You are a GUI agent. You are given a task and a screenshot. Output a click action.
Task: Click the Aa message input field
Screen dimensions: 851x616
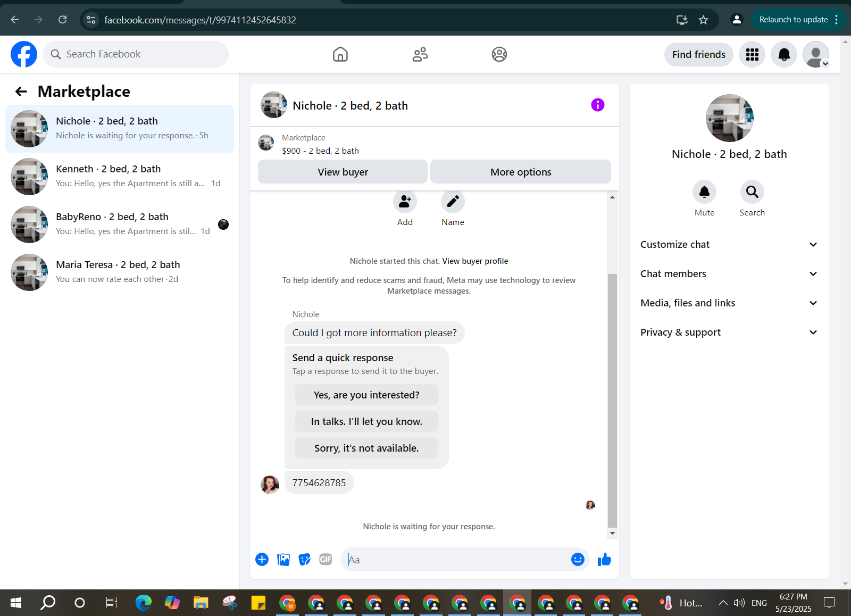tap(457, 560)
